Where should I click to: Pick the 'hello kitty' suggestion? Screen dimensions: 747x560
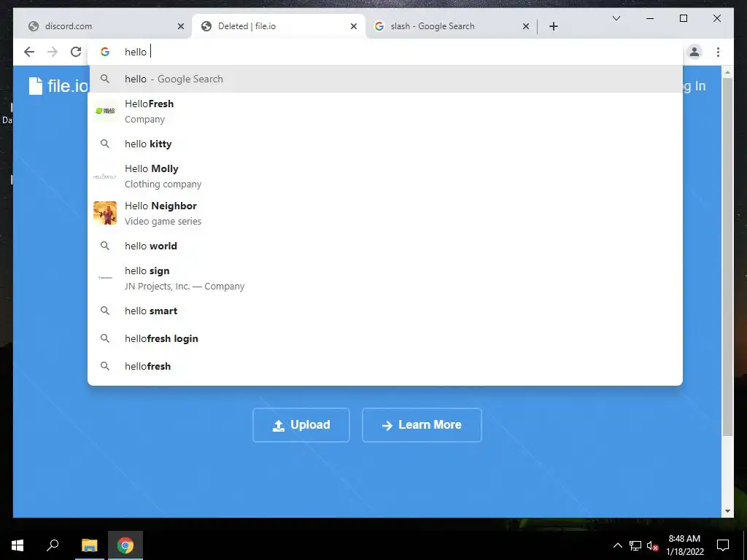point(385,144)
